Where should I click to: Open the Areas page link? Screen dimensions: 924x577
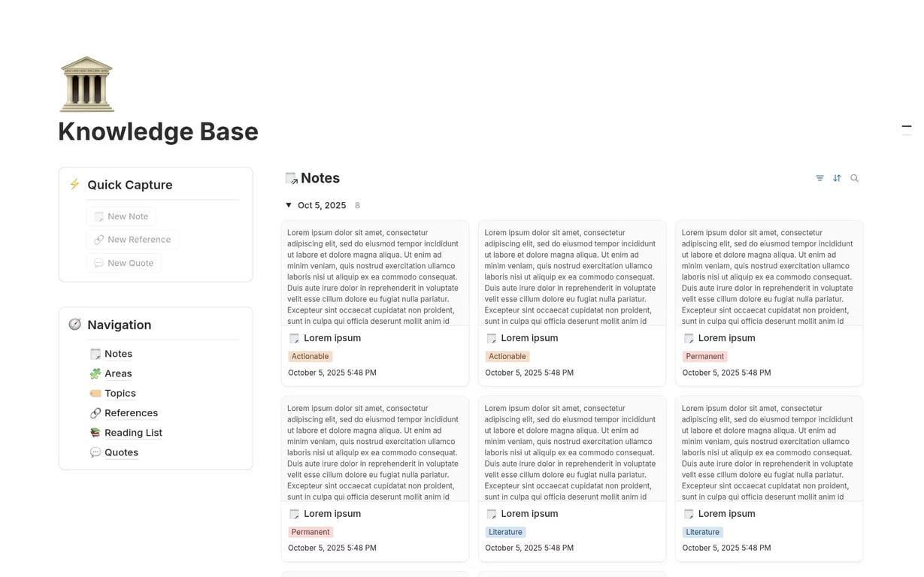(x=118, y=373)
